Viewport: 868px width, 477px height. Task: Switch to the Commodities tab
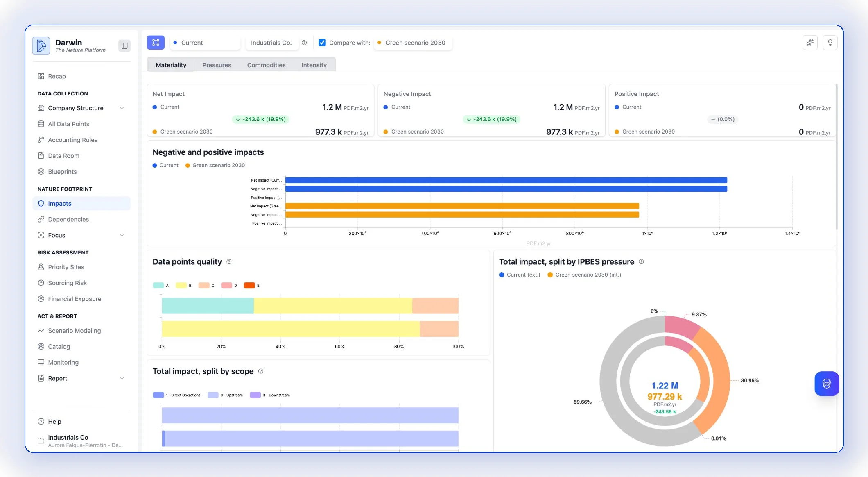(x=266, y=65)
